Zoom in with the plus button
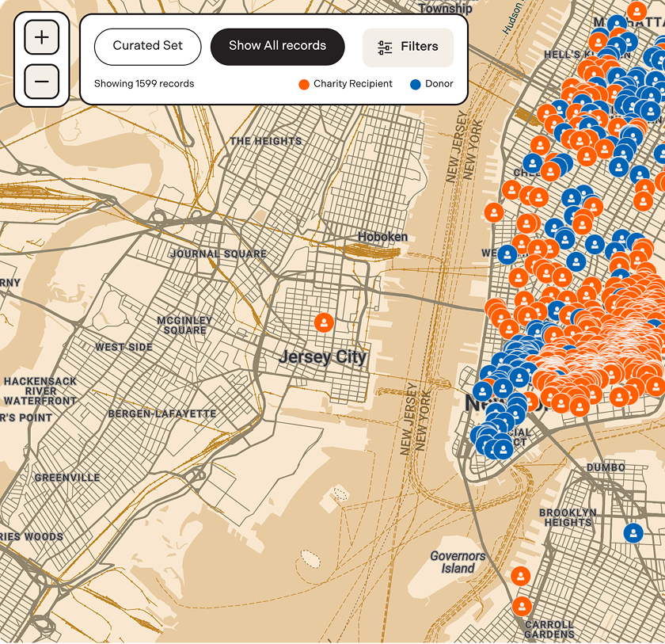Image resolution: width=665 pixels, height=644 pixels. 41,37
